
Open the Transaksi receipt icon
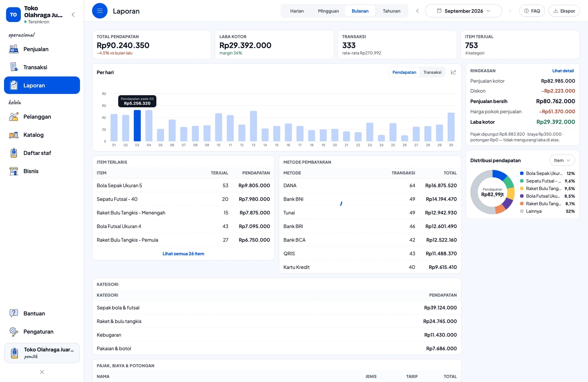coord(13,67)
